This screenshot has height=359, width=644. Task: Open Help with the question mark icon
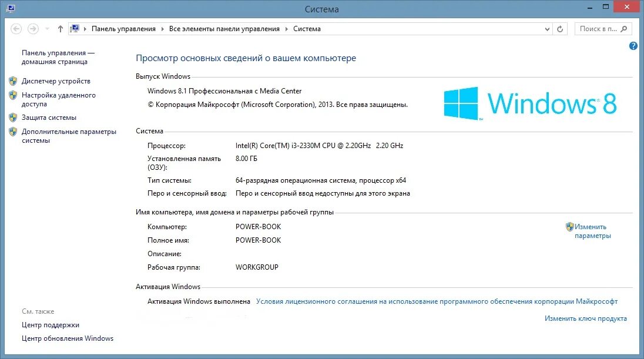pyautogui.click(x=633, y=46)
